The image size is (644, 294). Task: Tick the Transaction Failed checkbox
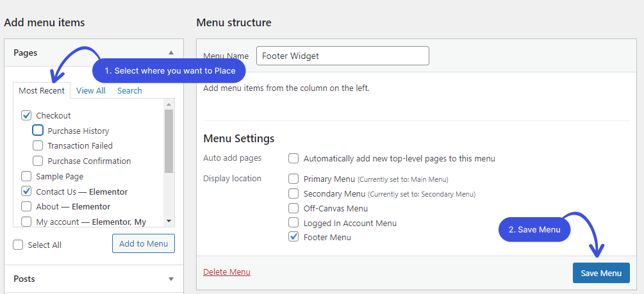[38, 146]
